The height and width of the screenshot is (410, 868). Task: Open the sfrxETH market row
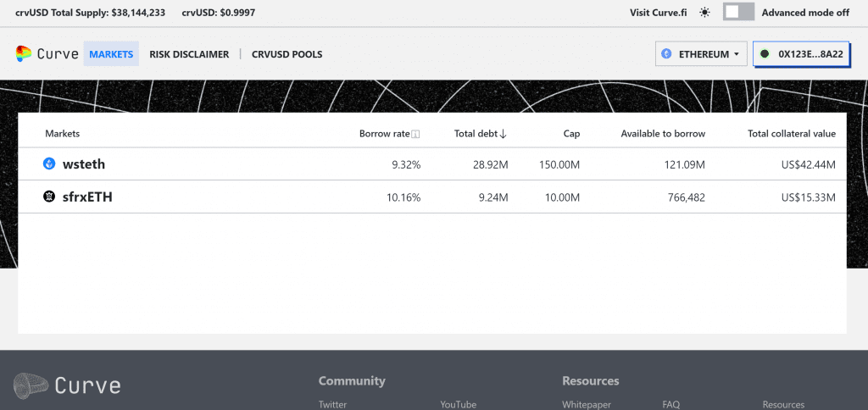(432, 197)
